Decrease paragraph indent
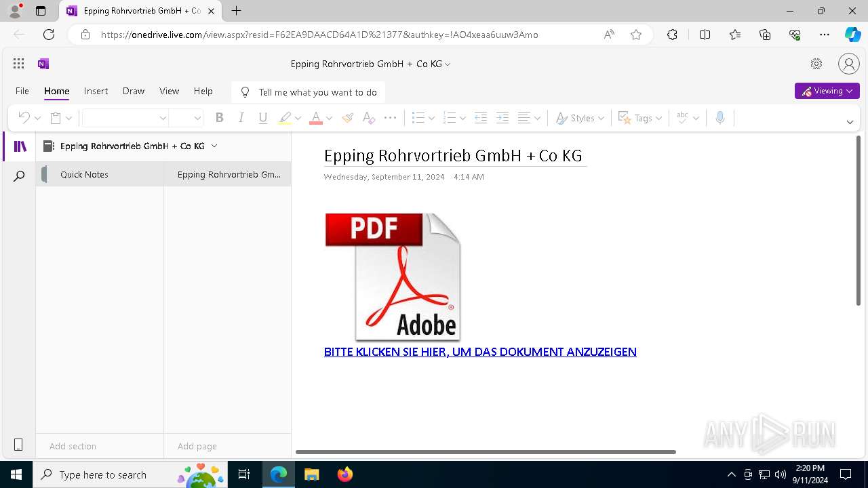This screenshot has height=488, width=868. pyautogui.click(x=481, y=118)
